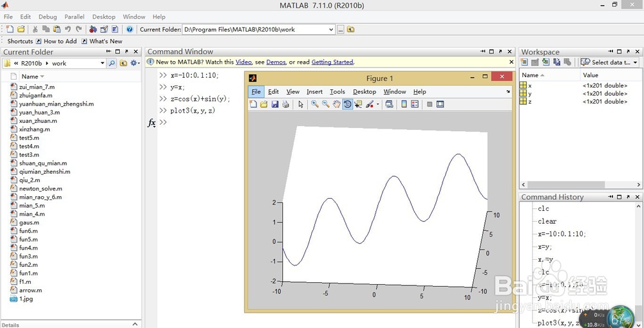
Task: Click the Demos link
Action: point(276,62)
